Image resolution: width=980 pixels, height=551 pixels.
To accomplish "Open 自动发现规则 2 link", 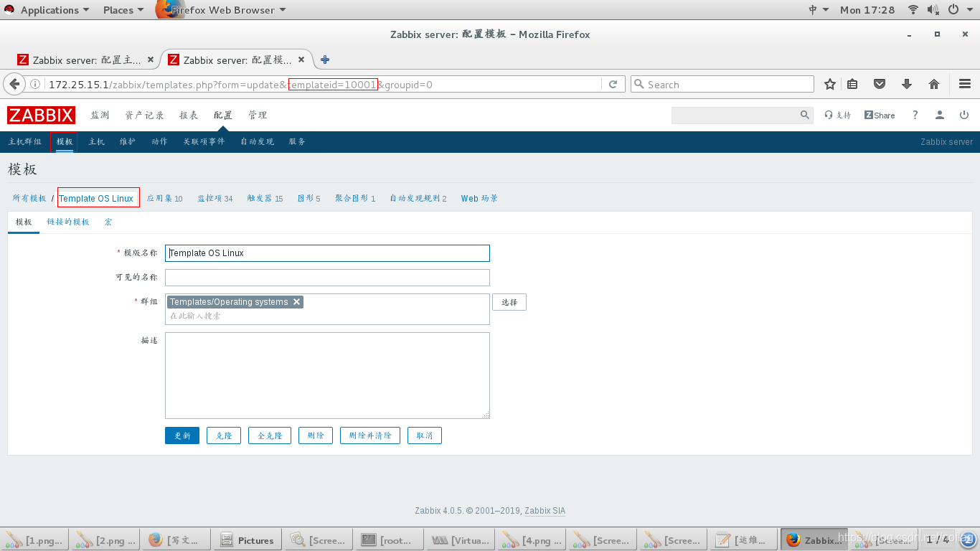I will (418, 199).
